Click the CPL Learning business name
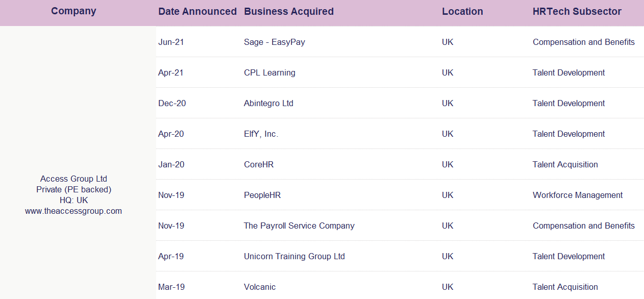 click(269, 72)
